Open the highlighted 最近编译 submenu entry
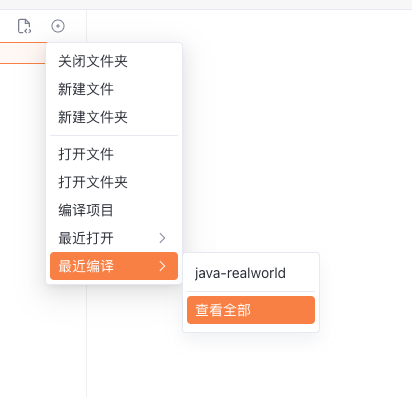Image resolution: width=412 pixels, height=397 pixels. 114,266
